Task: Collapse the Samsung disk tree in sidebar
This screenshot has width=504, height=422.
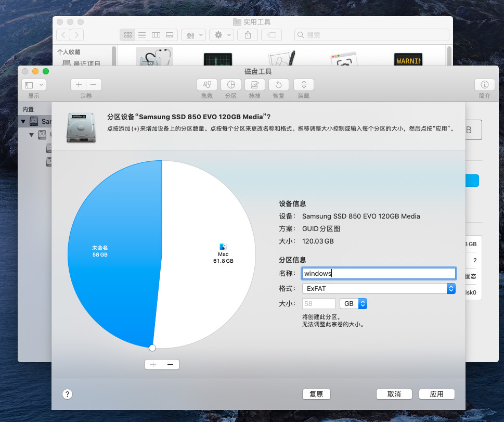Action: tap(23, 121)
